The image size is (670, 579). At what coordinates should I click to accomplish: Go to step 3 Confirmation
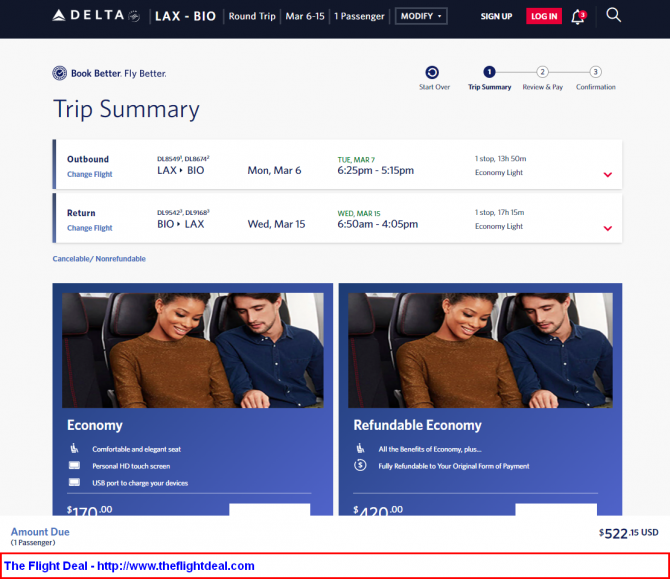click(x=595, y=72)
